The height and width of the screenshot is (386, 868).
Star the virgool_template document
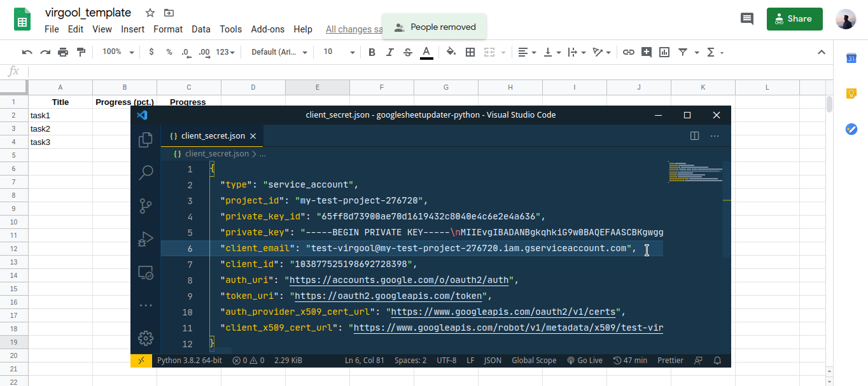(150, 13)
